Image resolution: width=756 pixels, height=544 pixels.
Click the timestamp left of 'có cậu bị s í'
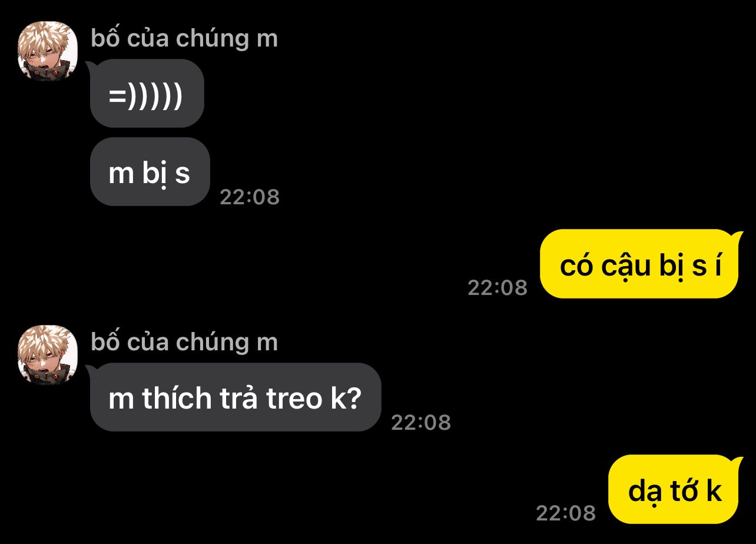tap(498, 288)
